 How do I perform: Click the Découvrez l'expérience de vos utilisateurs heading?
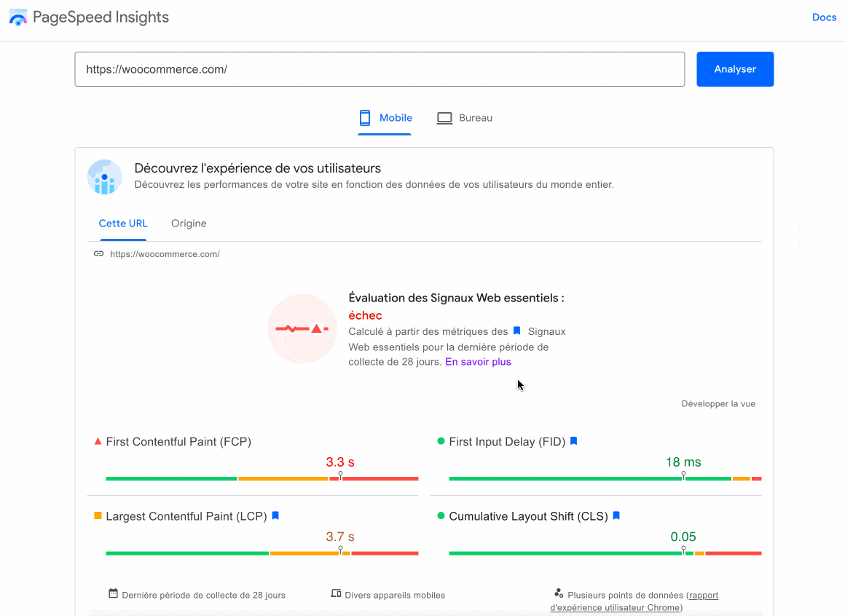click(258, 168)
